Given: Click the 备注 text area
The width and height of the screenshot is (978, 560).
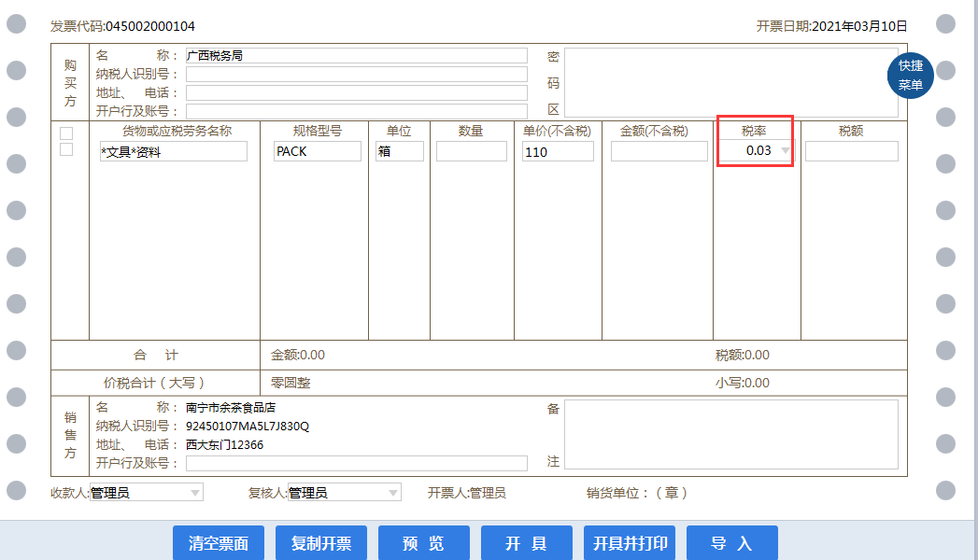Looking at the screenshot, I should pyautogui.click(x=730, y=435).
